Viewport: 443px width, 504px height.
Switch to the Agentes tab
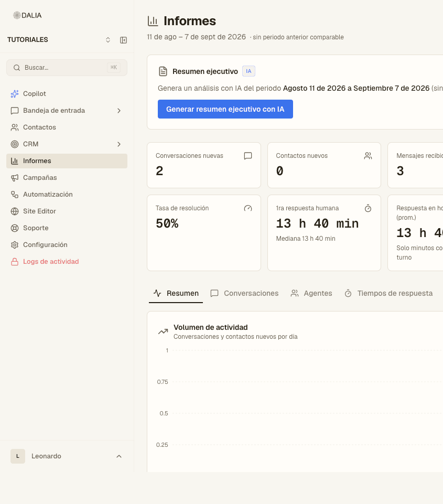pyautogui.click(x=311, y=293)
